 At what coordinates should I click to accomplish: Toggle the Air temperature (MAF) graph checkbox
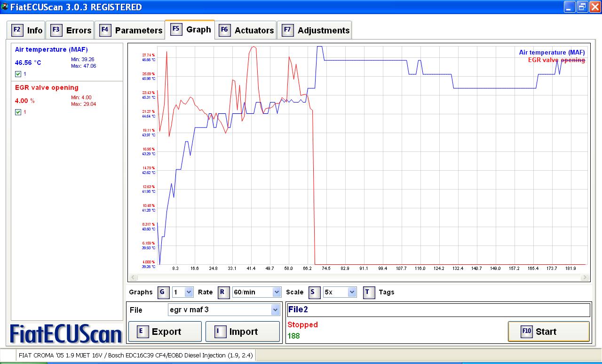click(18, 74)
